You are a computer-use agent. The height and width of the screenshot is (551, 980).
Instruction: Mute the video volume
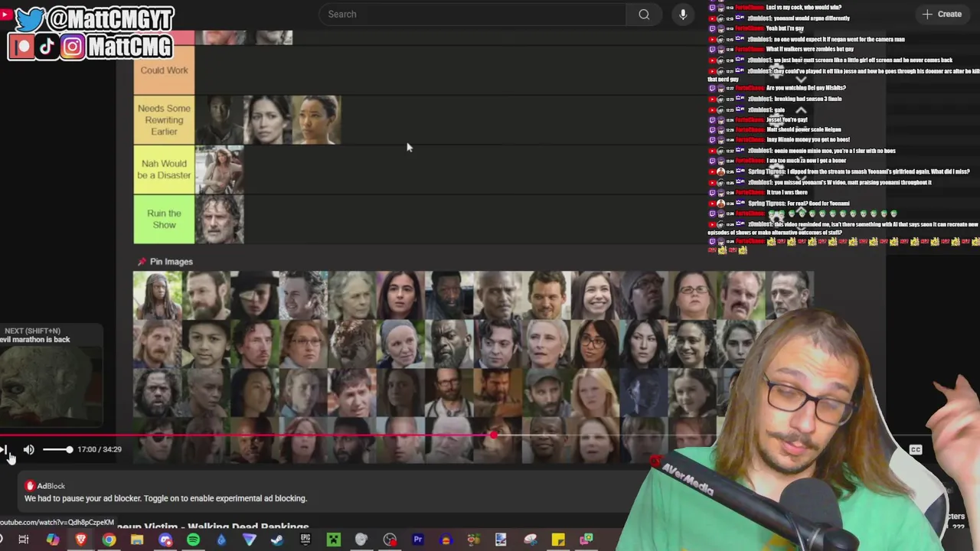(28, 450)
